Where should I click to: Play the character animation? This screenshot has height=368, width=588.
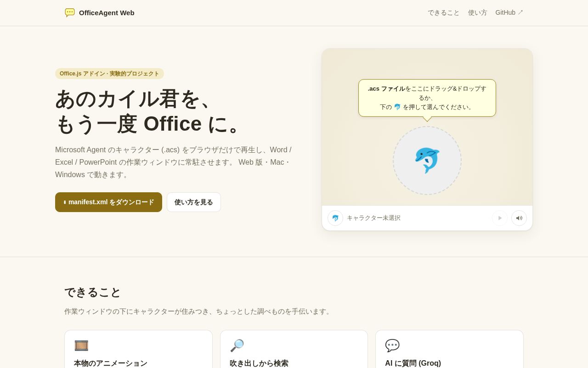click(x=500, y=218)
